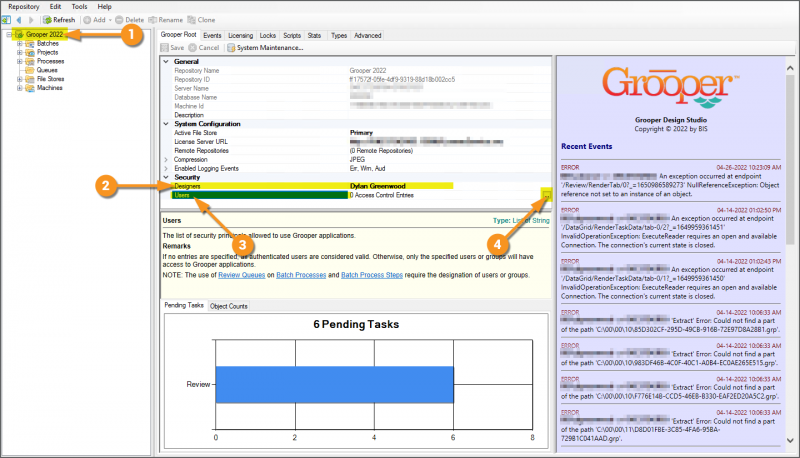Screen dimensions: 800x458
Task: Switch to the Locks tab
Action: pos(267,36)
